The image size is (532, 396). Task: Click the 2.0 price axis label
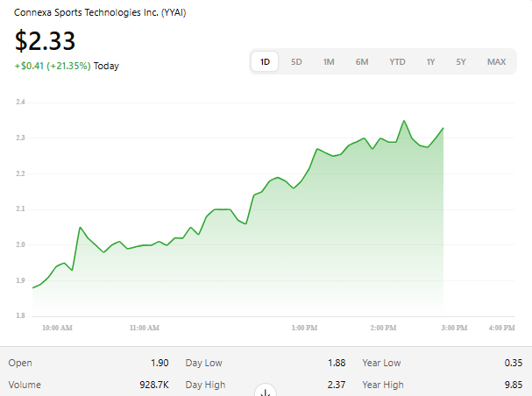tap(20, 244)
